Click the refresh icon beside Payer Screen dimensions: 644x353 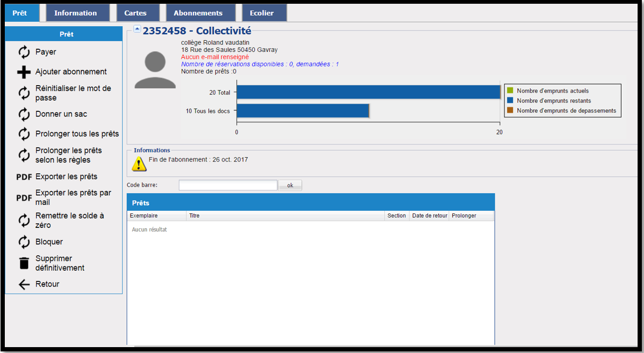[24, 52]
